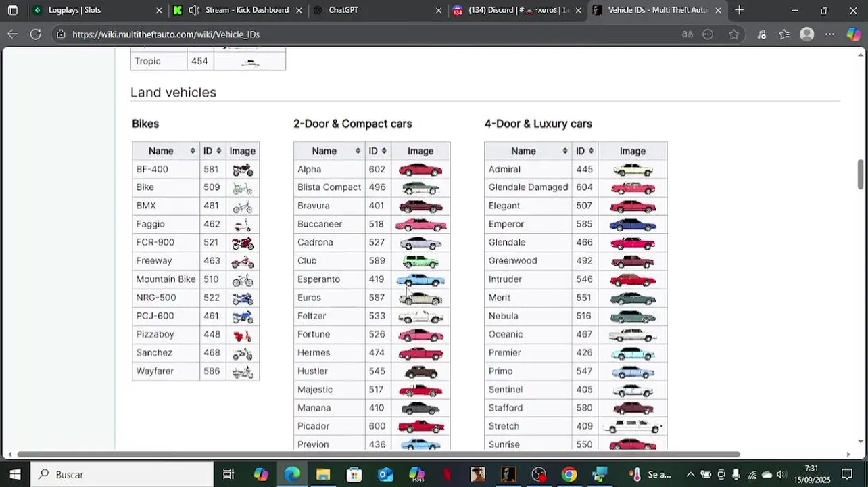Mute the Stream - Kick Dashboard tab audio

pyautogui.click(x=194, y=10)
